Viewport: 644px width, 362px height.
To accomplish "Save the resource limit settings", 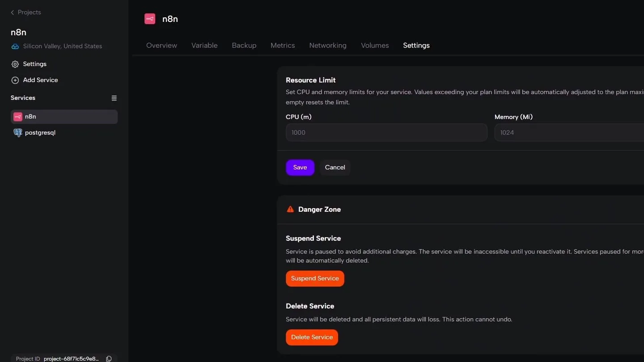I will coord(300,168).
